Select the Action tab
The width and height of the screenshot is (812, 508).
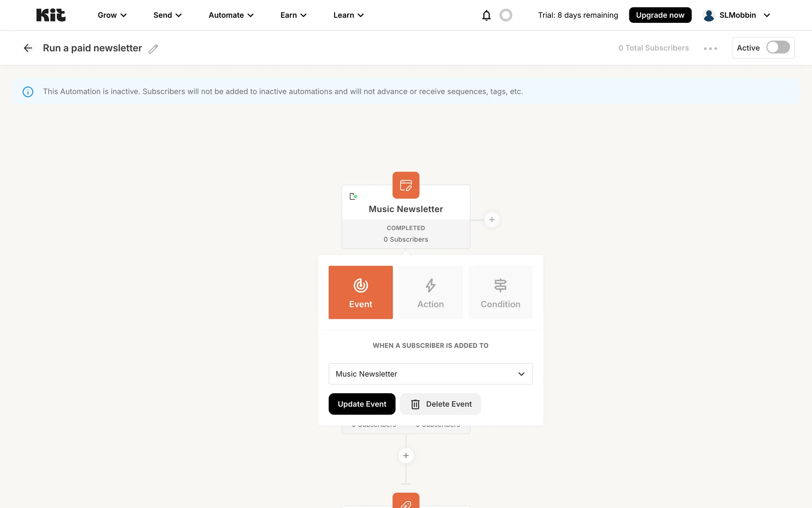tap(430, 292)
